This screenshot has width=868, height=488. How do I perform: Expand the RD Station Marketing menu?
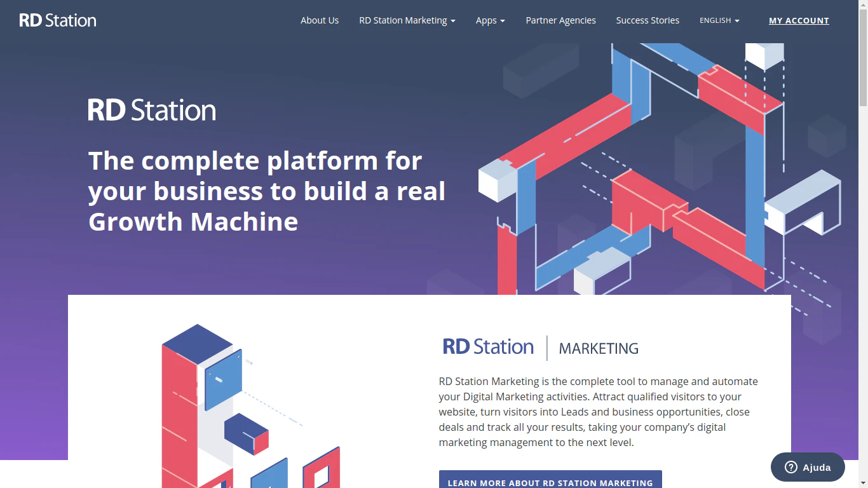pyautogui.click(x=407, y=20)
